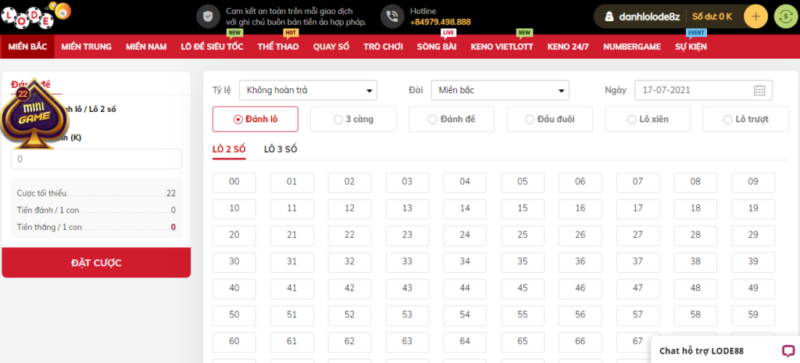800x363 pixels.
Task: Open the chat support bubble icon
Action: tap(788, 351)
